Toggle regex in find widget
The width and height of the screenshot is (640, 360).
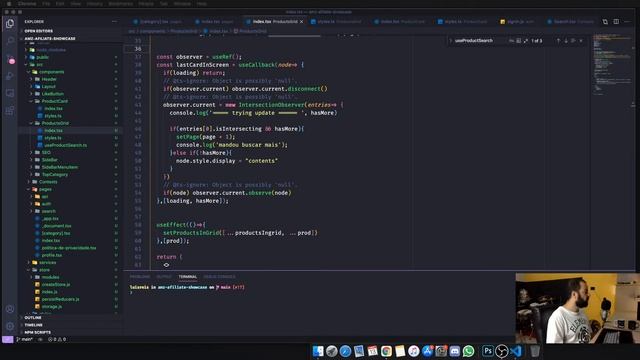526,41
